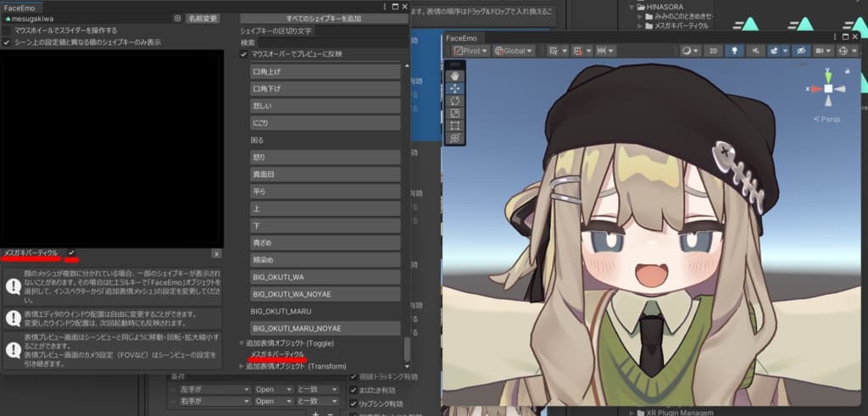Screen dimensions: 868x416
Task: Toggle Persp projection label
Action: 827,119
